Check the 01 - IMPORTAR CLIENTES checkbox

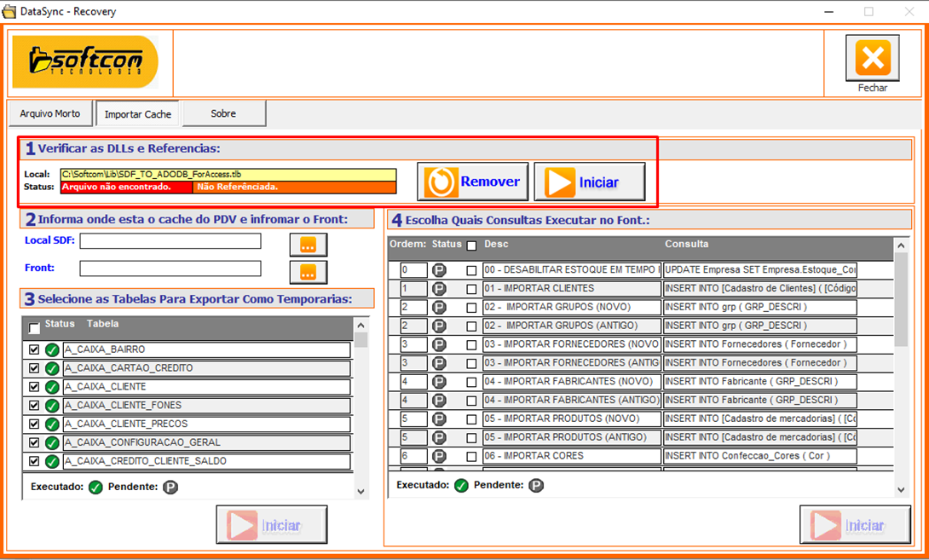coord(471,290)
